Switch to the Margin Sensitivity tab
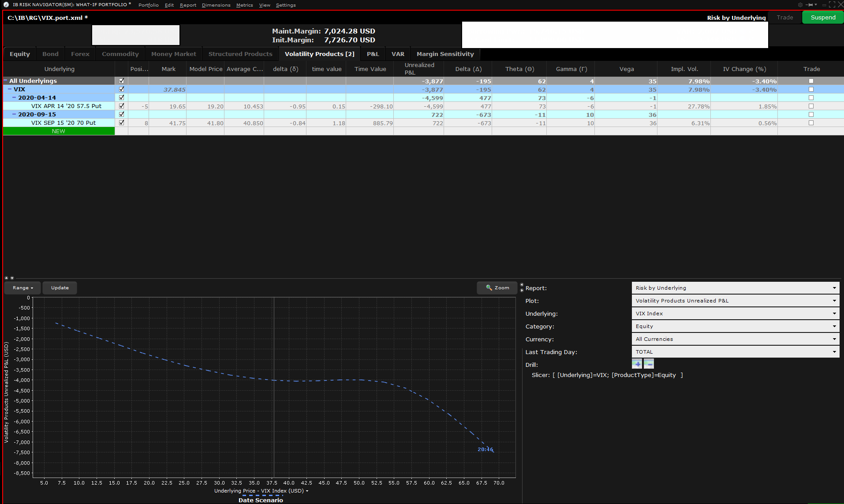Image resolution: width=844 pixels, height=504 pixels. coord(445,54)
